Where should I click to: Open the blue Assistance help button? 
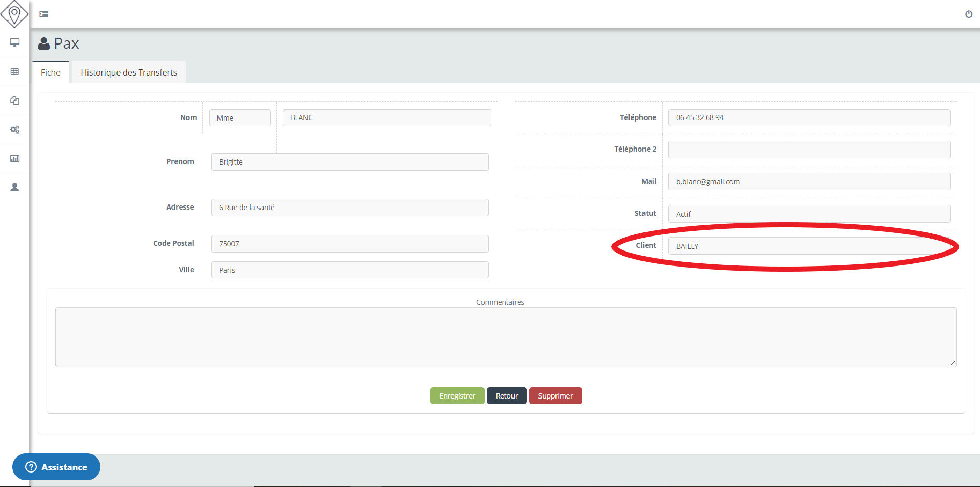[56, 467]
